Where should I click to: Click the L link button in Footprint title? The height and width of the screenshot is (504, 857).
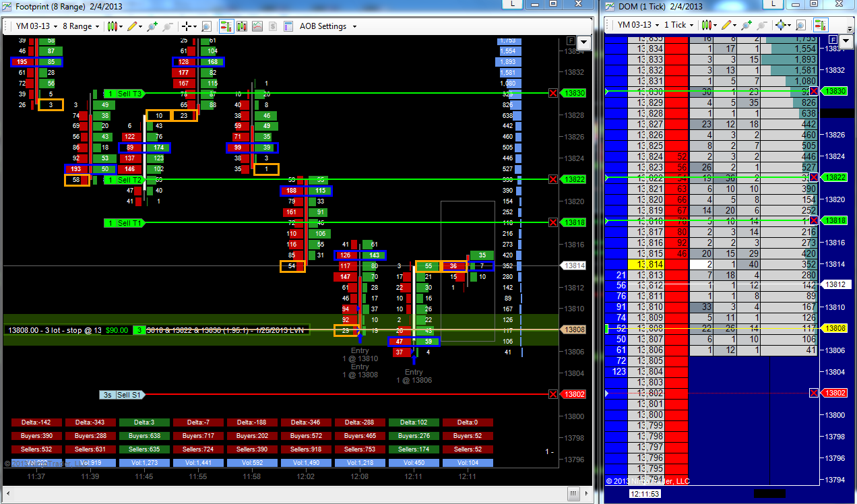click(x=513, y=4)
